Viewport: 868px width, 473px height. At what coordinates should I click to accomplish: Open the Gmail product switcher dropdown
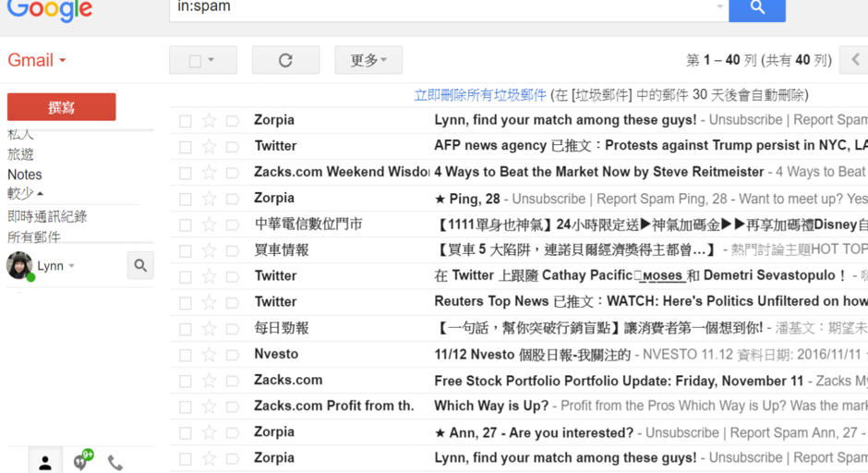pos(37,60)
